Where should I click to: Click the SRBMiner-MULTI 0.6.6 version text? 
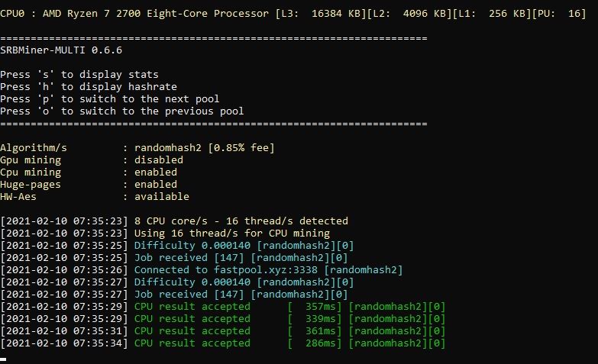pyautogui.click(x=61, y=50)
